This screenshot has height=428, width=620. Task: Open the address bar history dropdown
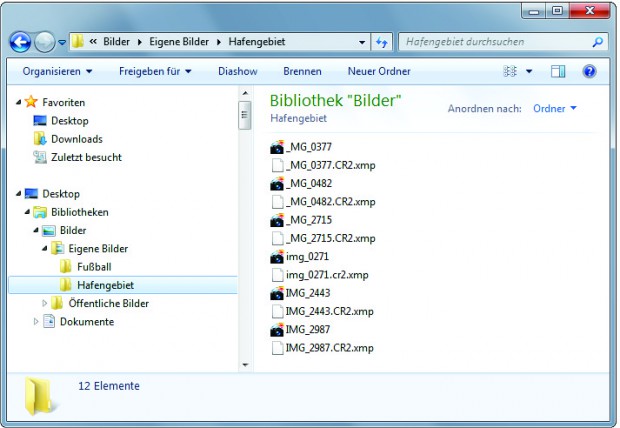[362, 42]
